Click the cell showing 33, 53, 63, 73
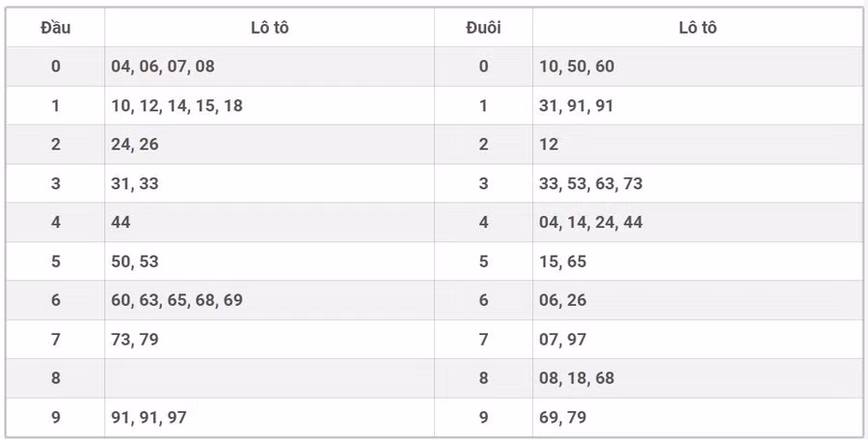The width and height of the screenshot is (868, 442). (590, 183)
